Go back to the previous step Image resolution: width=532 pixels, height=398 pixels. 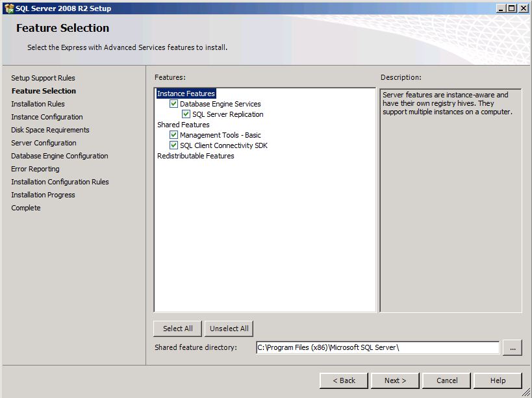[344, 380]
